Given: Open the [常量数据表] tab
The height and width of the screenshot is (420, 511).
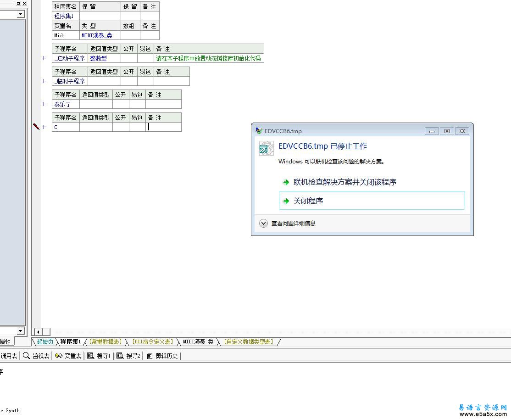Looking at the screenshot, I should [105, 342].
